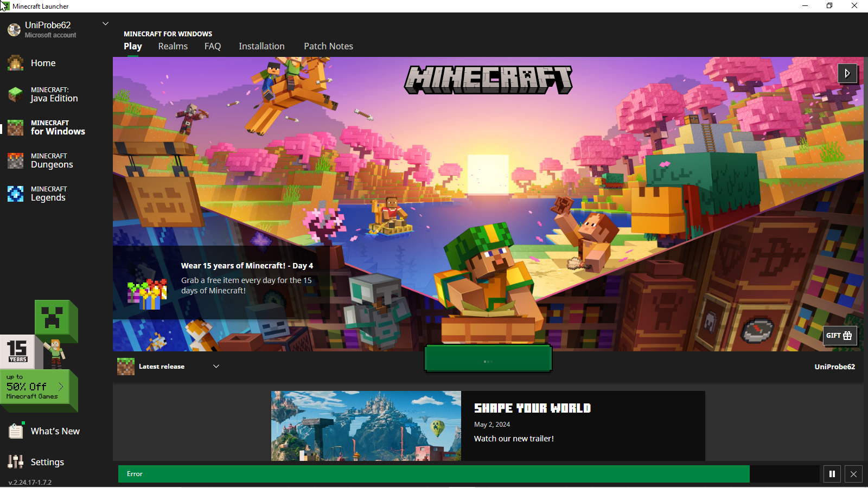Open Minecraft Dungeons from the sidebar

[52, 160]
